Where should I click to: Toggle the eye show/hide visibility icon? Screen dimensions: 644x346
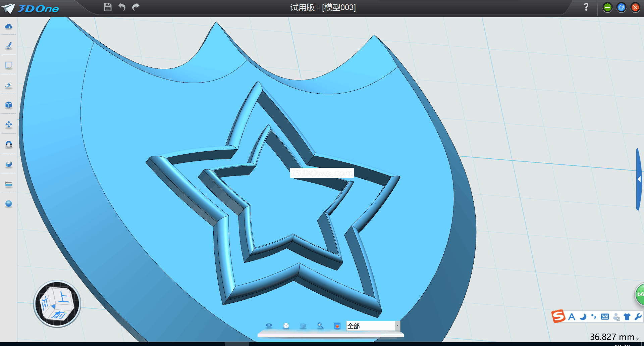pyautogui.click(x=269, y=326)
